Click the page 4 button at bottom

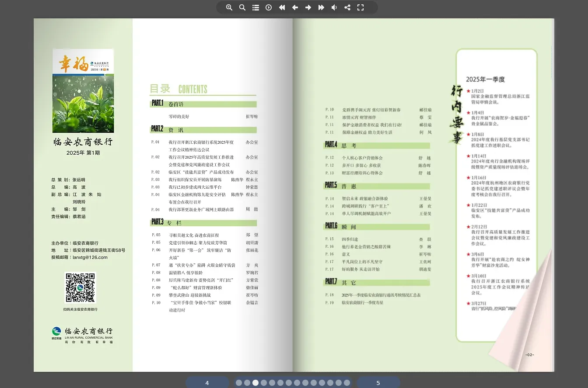click(207, 383)
